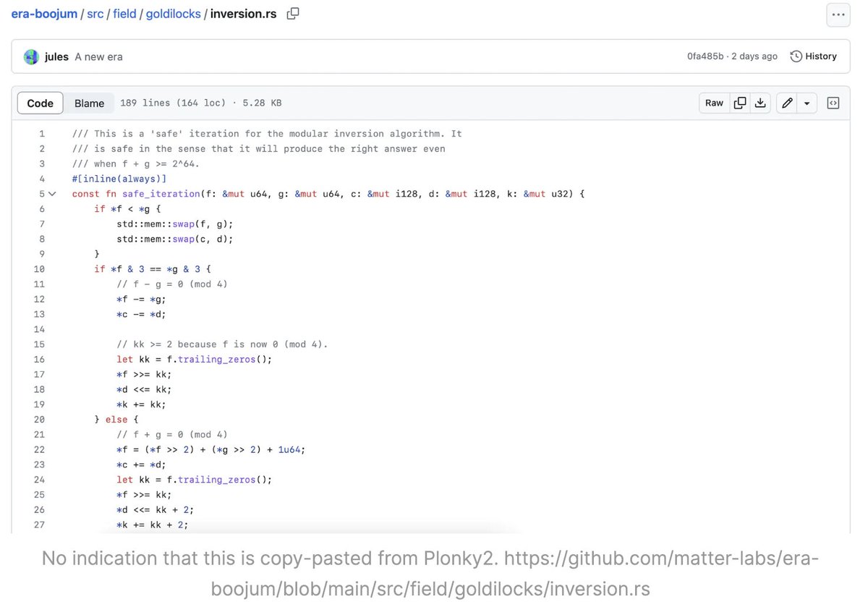Click '*d <<= kk + 2;' on line 26
868x602 pixels.
click(x=156, y=510)
